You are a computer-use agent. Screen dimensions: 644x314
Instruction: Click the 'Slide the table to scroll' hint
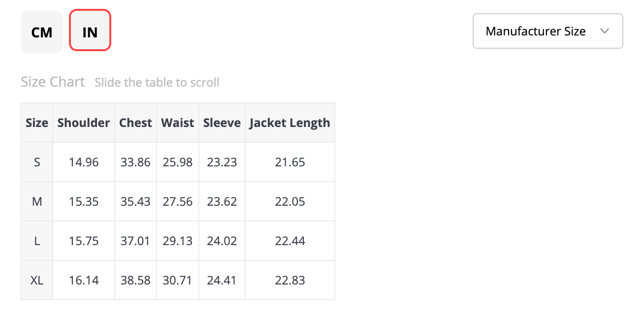click(157, 82)
